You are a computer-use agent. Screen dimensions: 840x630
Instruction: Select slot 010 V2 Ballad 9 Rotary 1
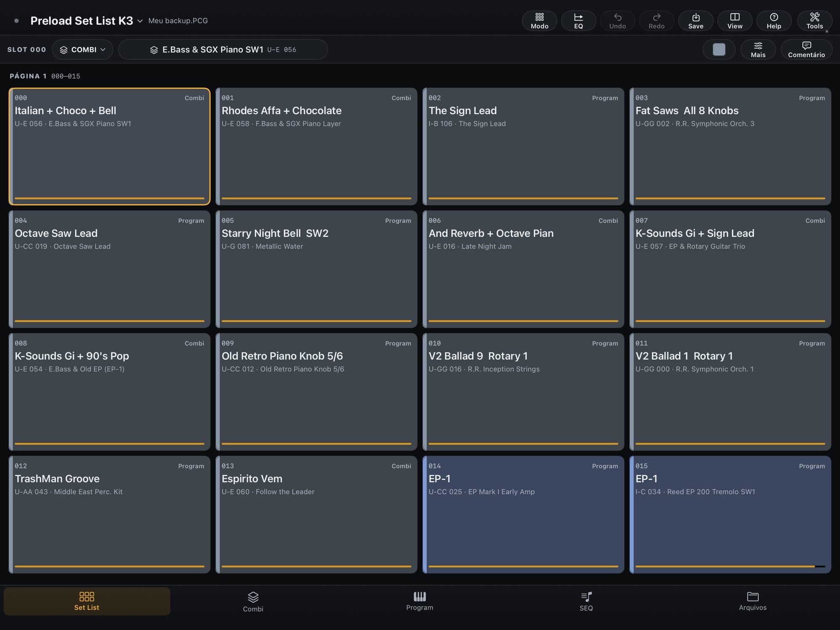523,391
